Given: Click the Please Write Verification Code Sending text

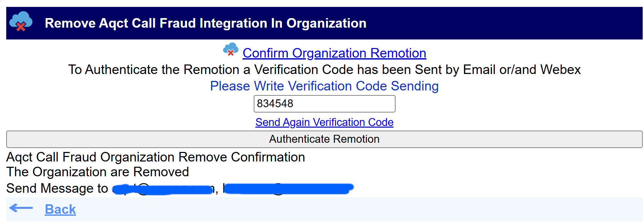Looking at the screenshot, I should (325, 86).
